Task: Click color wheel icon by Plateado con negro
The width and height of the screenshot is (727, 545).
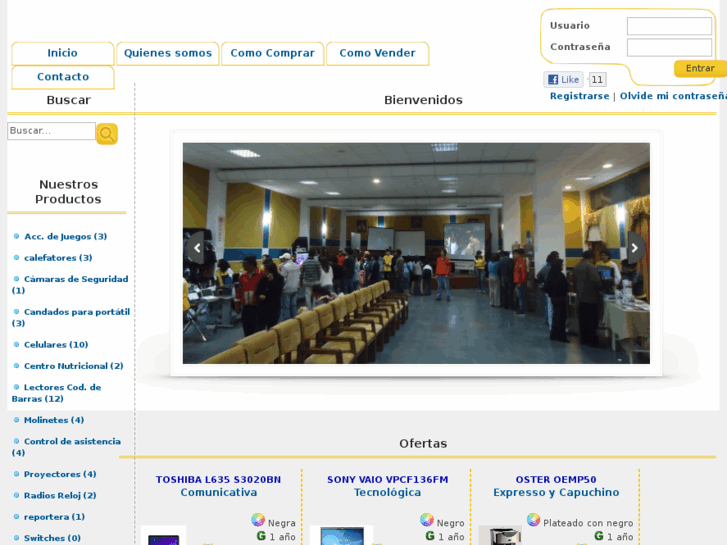Action: coord(533,520)
